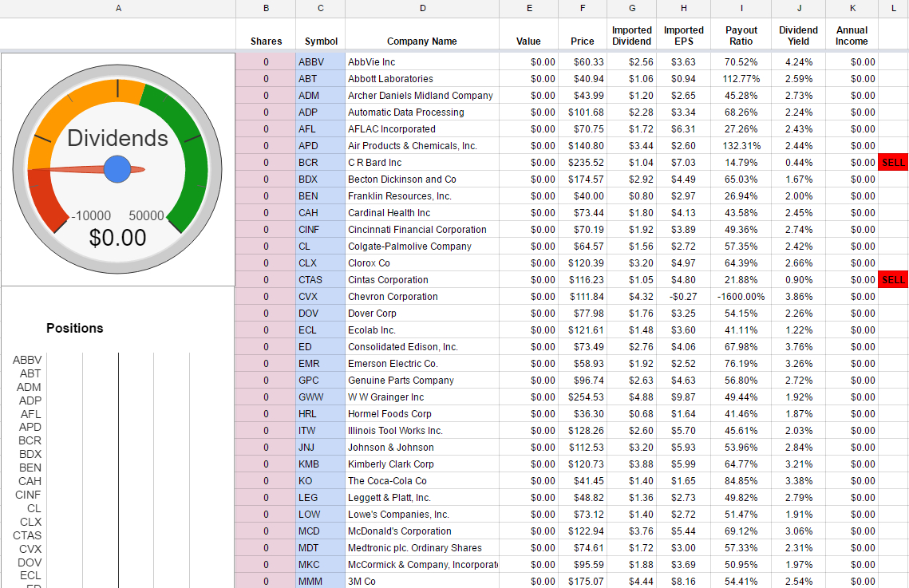This screenshot has width=909, height=588.
Task: Select the Payout Ratio header cell
Action: click(741, 36)
